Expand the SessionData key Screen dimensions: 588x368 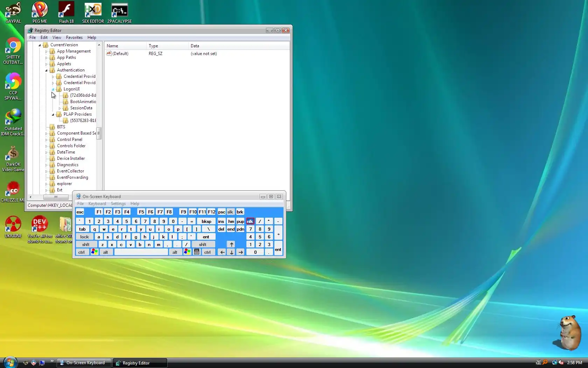click(59, 108)
